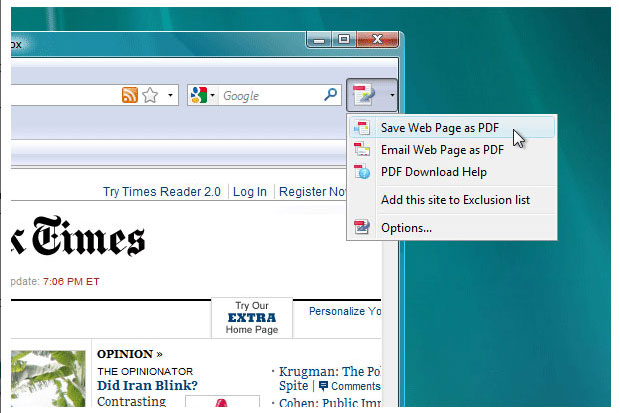The height and width of the screenshot is (413, 620).
Task: Click the Log In link
Action: point(250,191)
